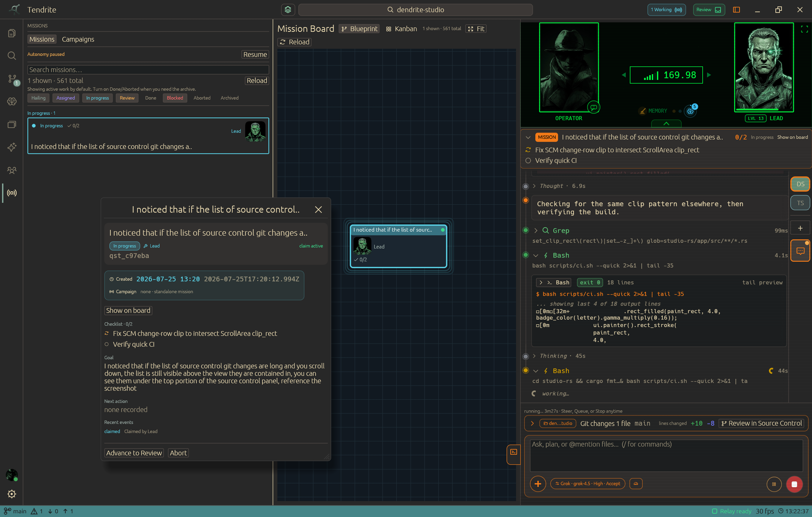The width and height of the screenshot is (812, 517).
Task: Click the memory brain icon with badge 5
Action: pos(690,111)
